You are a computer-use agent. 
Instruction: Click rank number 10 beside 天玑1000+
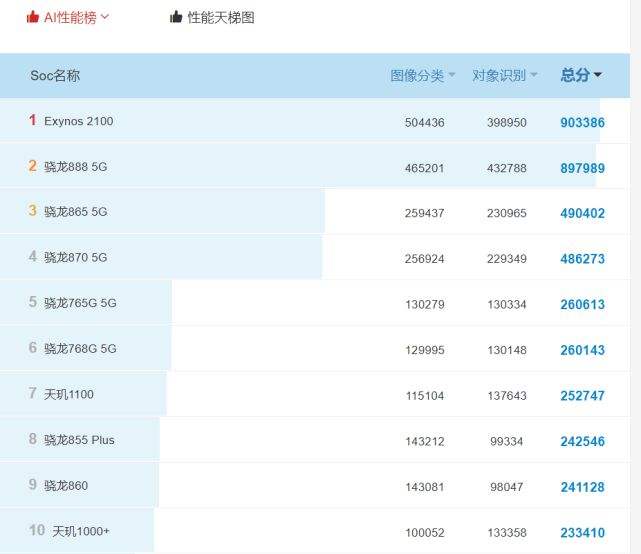[x=37, y=530]
